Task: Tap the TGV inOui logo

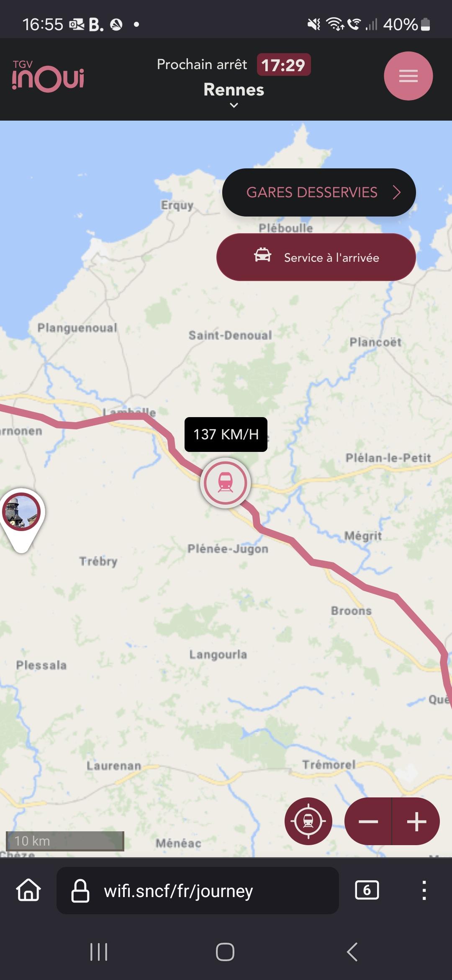Action: point(48,76)
